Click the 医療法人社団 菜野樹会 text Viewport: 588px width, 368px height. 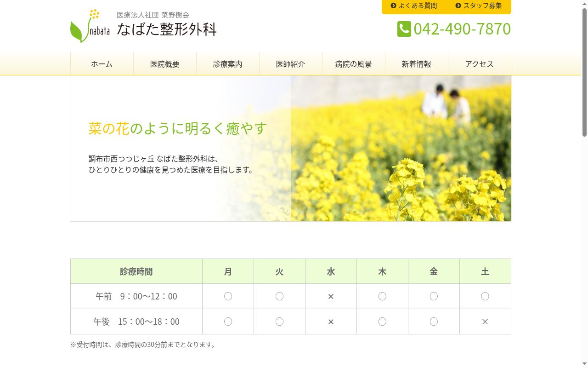coord(153,15)
